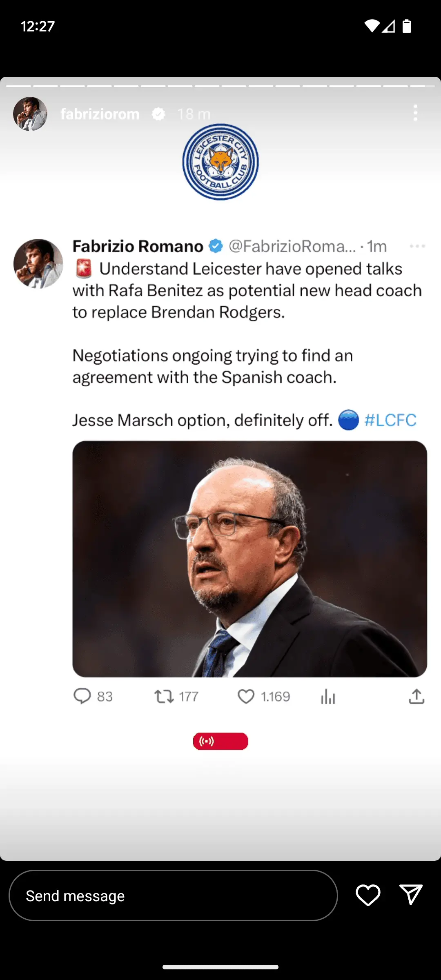Tap the red live broadcast sticker

tap(220, 741)
